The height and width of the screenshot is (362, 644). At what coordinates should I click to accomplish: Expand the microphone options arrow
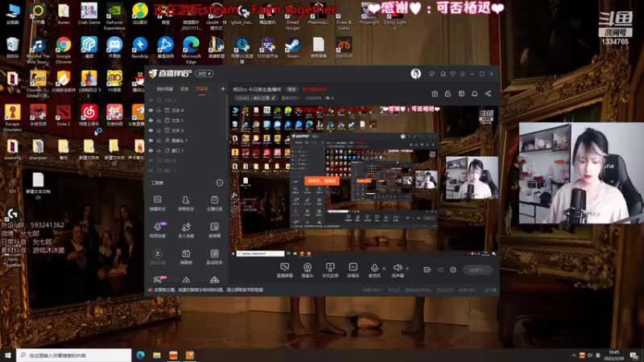(384, 269)
